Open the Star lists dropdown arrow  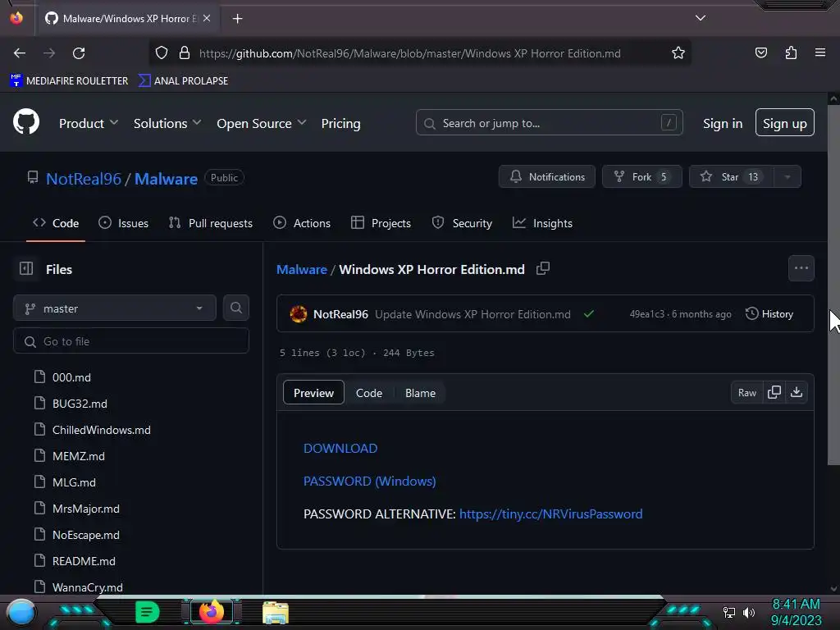coord(787,177)
